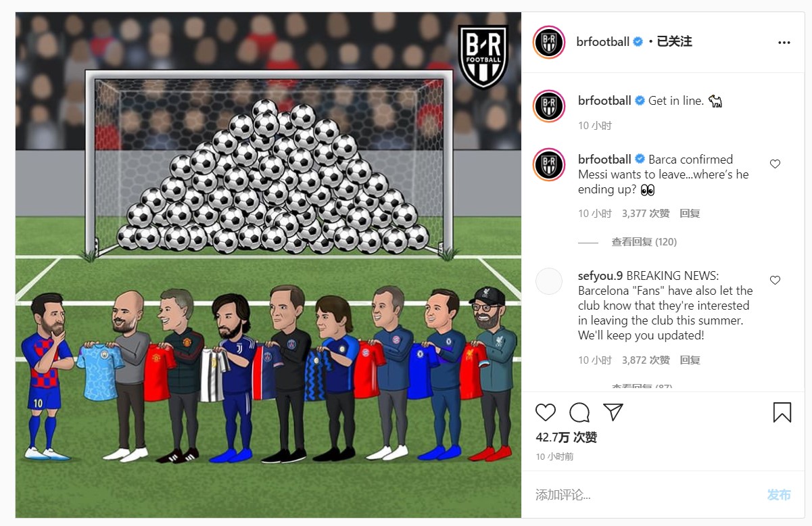Image resolution: width=812 pixels, height=526 pixels.
Task: Save the post with the bookmark icon
Action: coord(782,412)
